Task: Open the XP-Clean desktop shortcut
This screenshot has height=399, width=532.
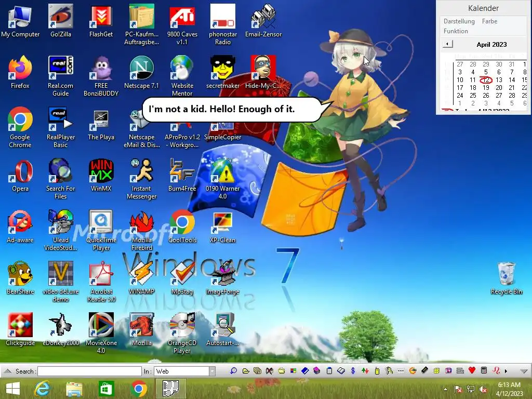Action: 222,227
